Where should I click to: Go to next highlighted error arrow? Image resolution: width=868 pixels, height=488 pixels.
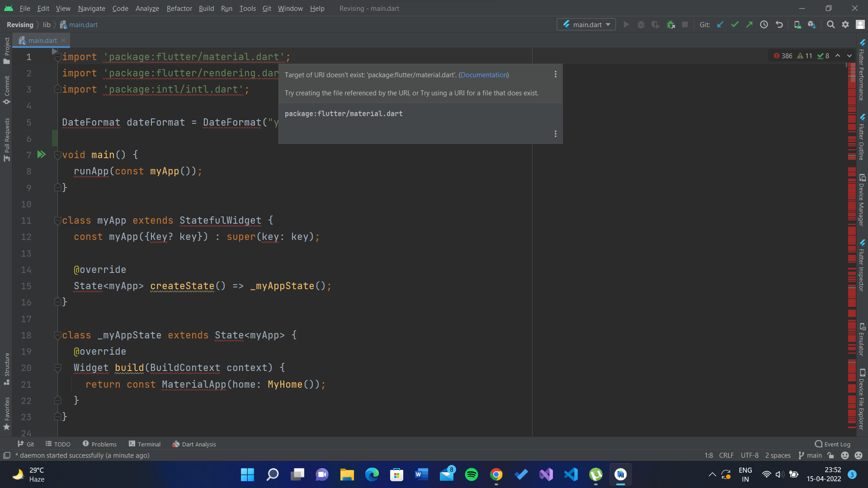(849, 56)
